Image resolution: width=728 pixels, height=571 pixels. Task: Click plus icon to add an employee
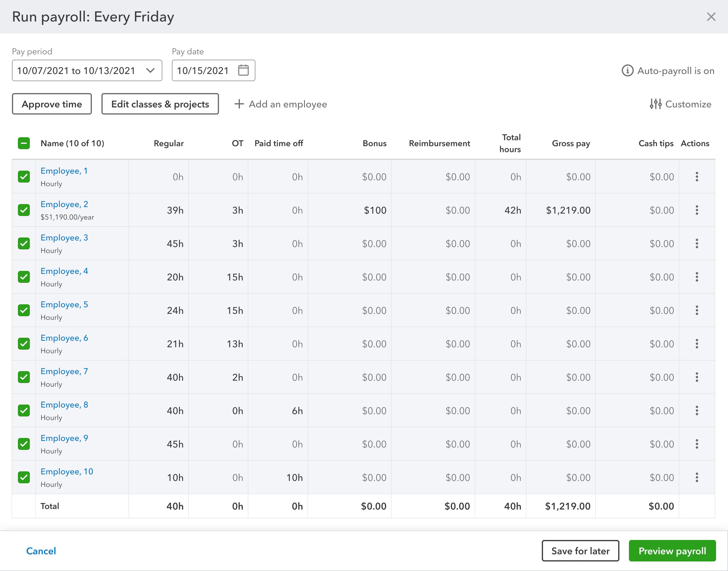pos(239,104)
